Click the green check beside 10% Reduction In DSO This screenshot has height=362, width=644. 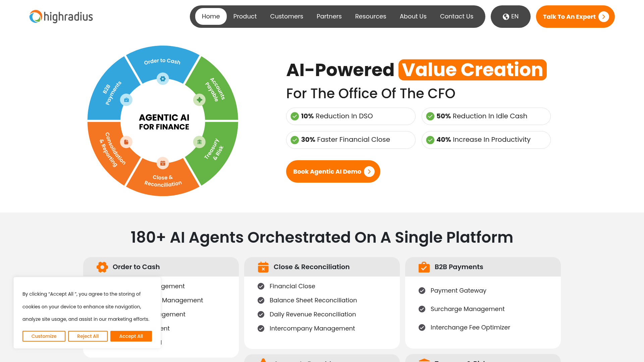point(295,116)
